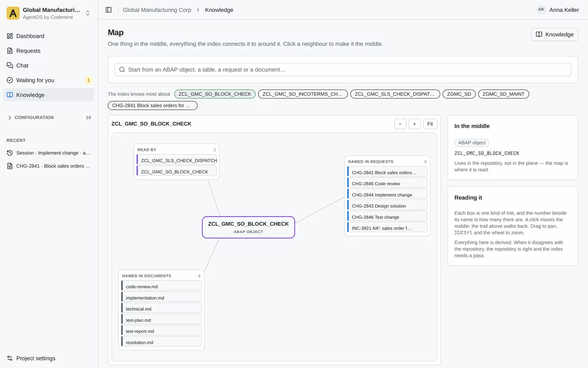Expand the Configuration section

pos(49,117)
